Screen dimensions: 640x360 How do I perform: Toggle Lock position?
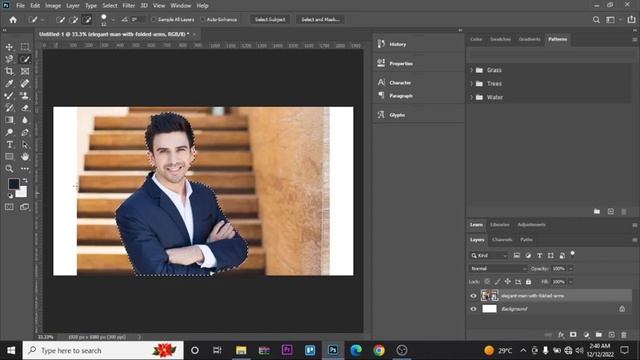(507, 282)
